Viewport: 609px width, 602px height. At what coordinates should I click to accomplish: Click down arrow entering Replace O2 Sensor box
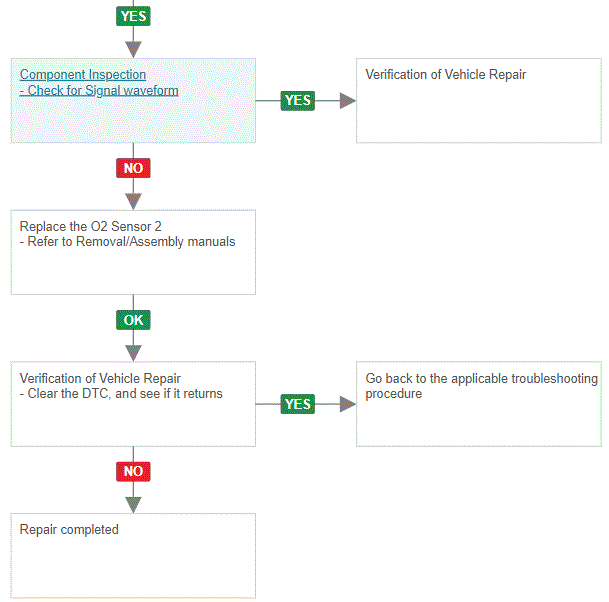133,199
